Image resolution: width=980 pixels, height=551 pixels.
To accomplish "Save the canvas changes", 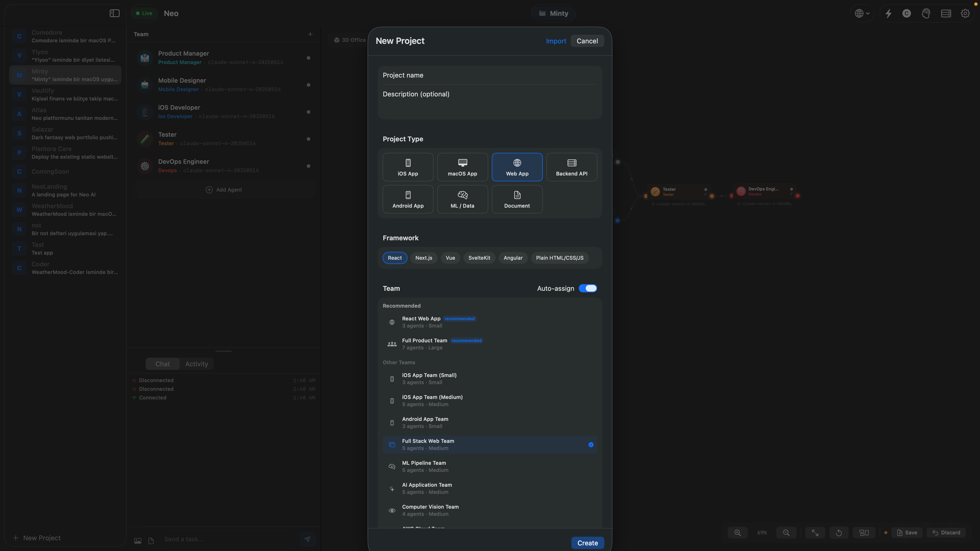I will click(x=907, y=533).
